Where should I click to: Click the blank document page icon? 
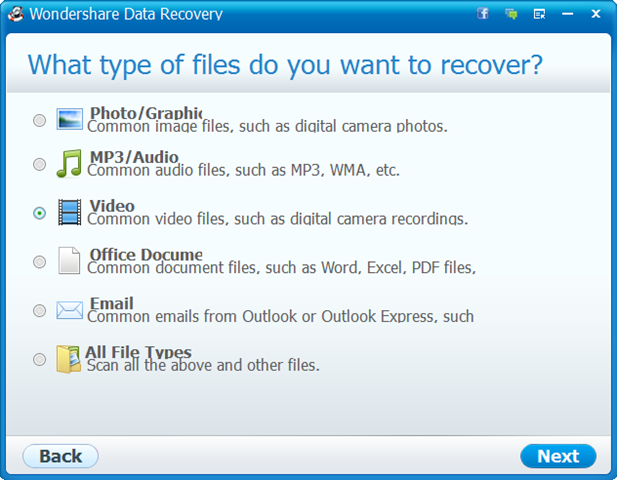(69, 260)
